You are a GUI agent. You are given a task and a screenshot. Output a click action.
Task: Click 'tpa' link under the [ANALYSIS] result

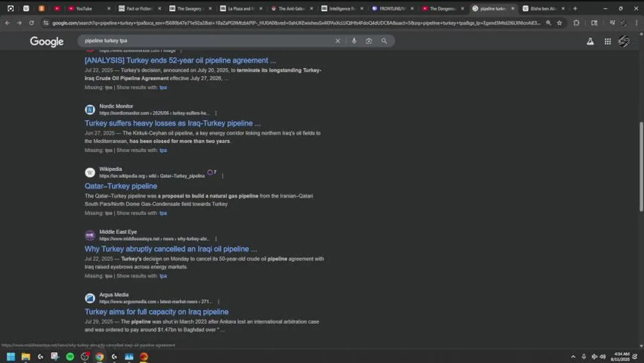(163, 87)
